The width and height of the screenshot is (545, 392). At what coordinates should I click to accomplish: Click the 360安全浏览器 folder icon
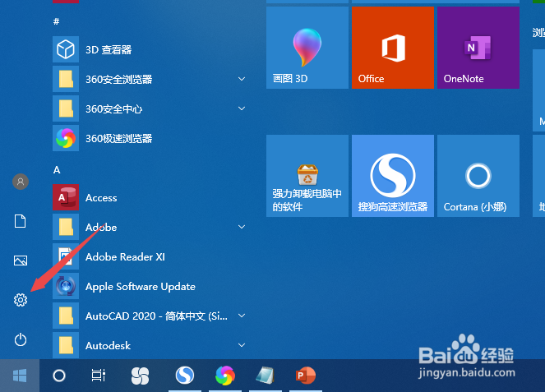click(66, 79)
